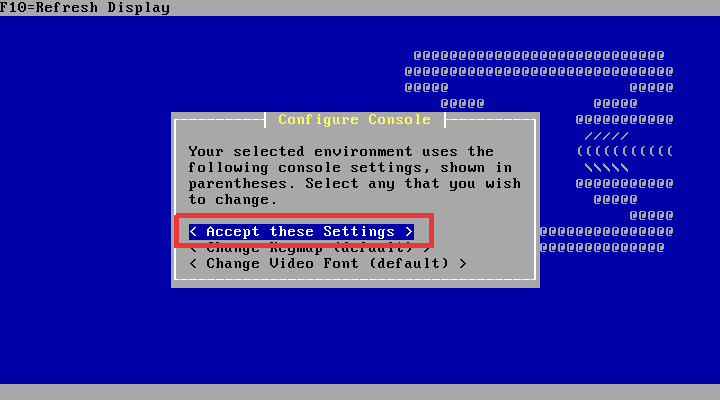Click "(default)" text in Change Video Font

click(409, 264)
